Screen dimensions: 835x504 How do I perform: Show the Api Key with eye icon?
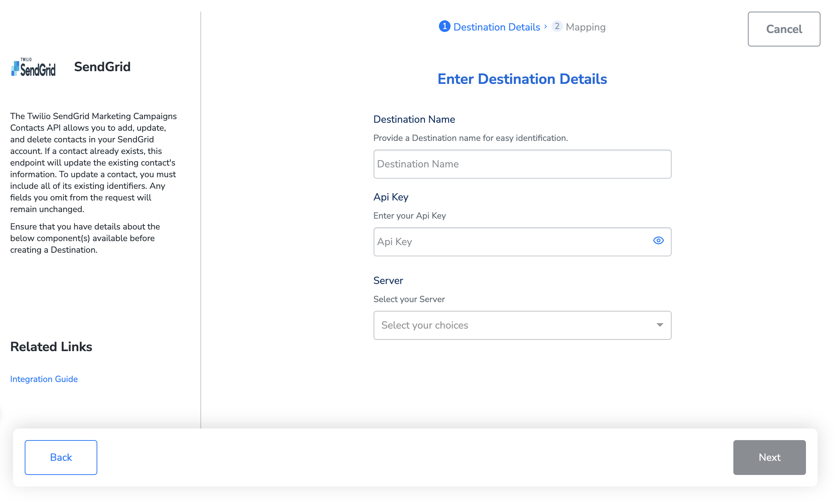(x=658, y=241)
